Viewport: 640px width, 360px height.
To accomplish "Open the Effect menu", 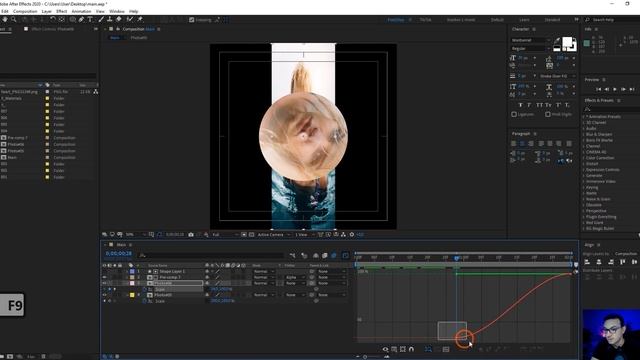I will [62, 11].
